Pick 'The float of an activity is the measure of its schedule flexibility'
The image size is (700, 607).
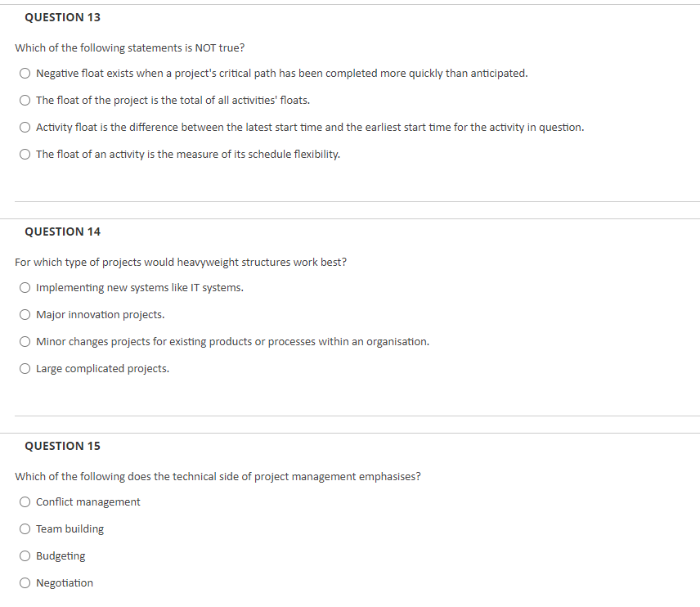pyautogui.click(x=25, y=154)
